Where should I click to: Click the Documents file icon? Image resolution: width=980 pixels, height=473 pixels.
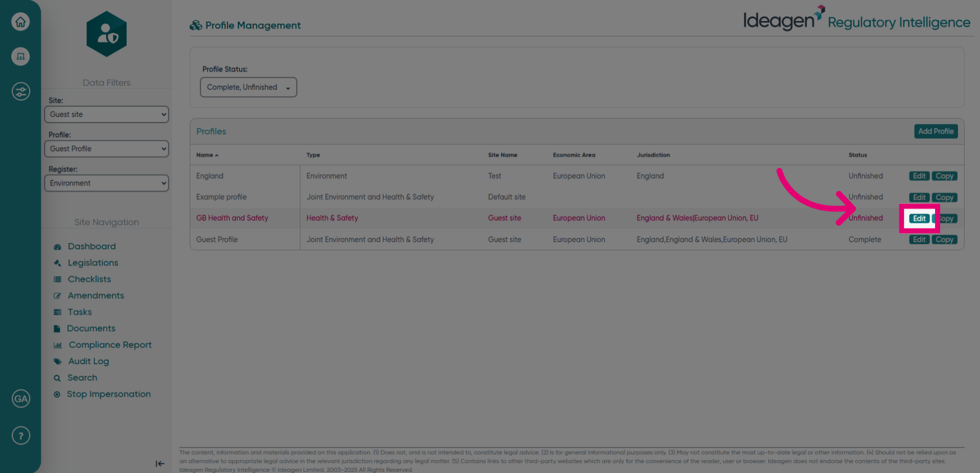coord(57,329)
